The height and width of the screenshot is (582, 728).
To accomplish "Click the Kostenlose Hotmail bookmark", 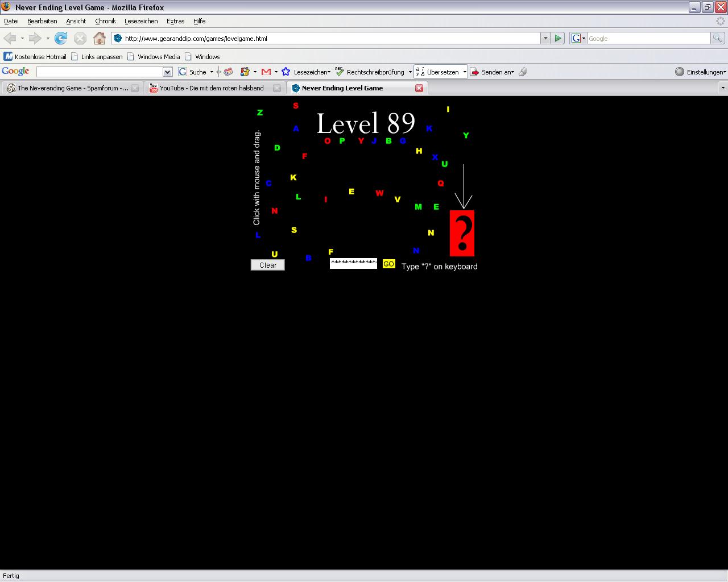I will tap(35, 57).
